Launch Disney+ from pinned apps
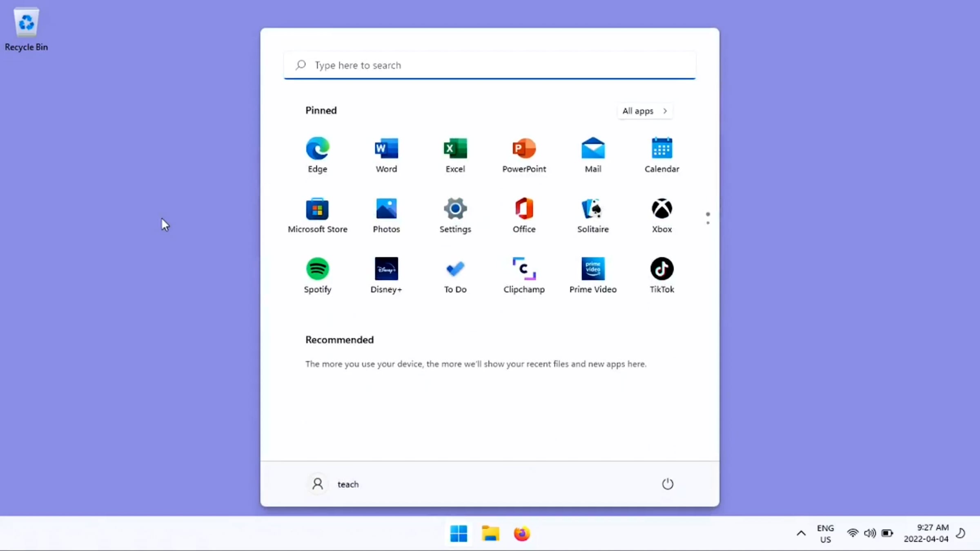This screenshot has width=980, height=551. (386, 275)
